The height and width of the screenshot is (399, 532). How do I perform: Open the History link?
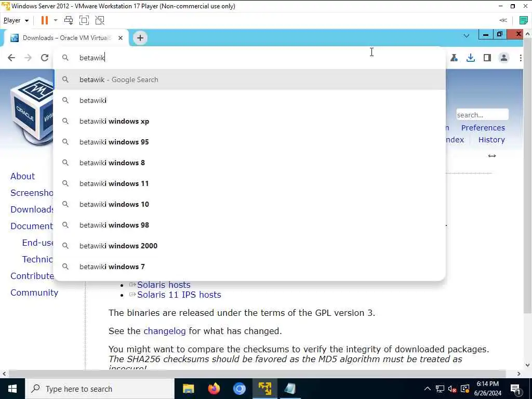point(491,140)
